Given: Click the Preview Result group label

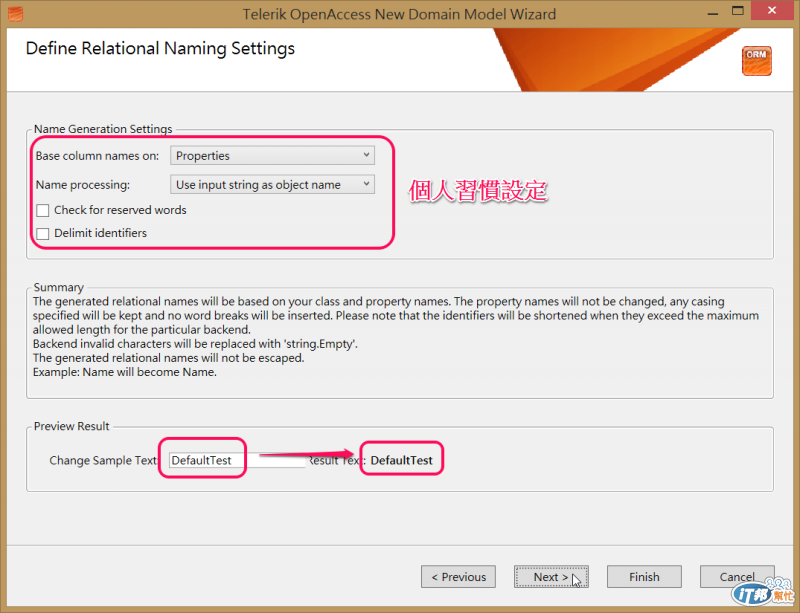Looking at the screenshot, I should (x=71, y=426).
